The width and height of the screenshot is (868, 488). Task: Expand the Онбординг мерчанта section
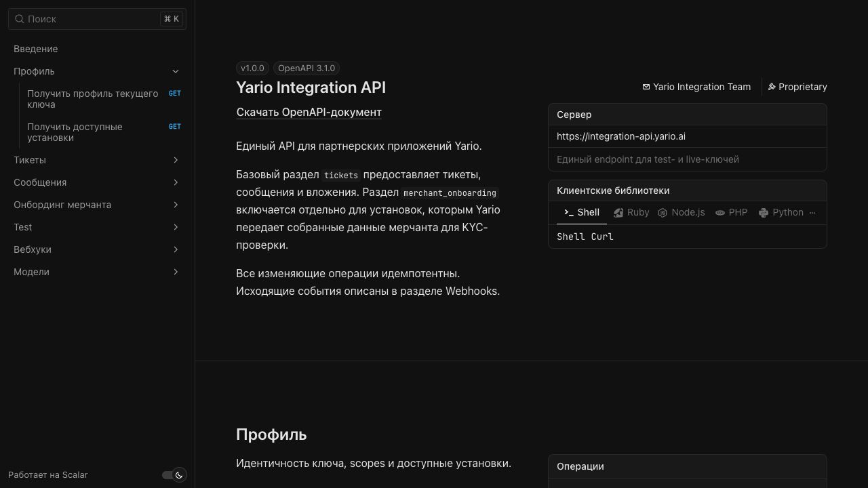click(176, 205)
